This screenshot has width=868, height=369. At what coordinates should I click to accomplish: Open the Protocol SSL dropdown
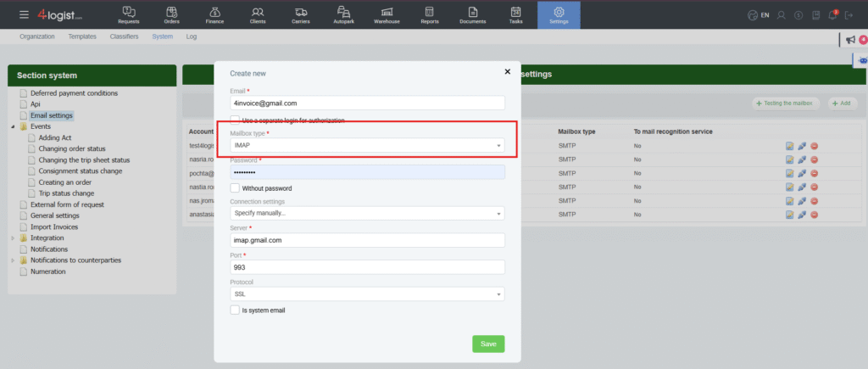click(367, 294)
